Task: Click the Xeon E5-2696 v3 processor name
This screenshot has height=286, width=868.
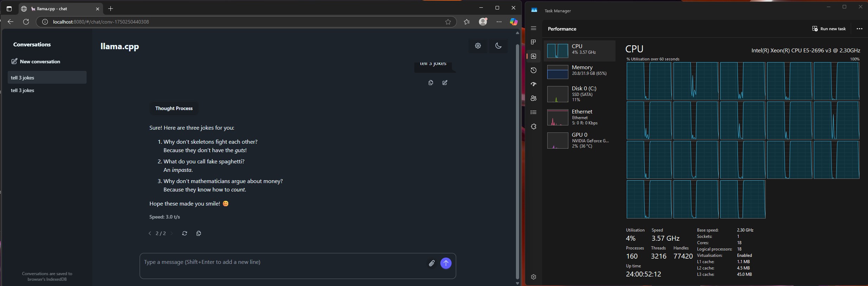Action: point(806,50)
